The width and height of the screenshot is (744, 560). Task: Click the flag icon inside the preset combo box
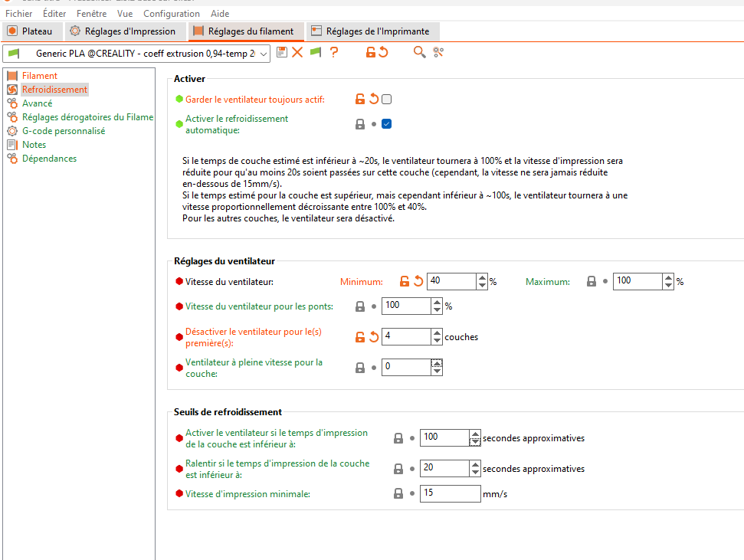(15, 54)
